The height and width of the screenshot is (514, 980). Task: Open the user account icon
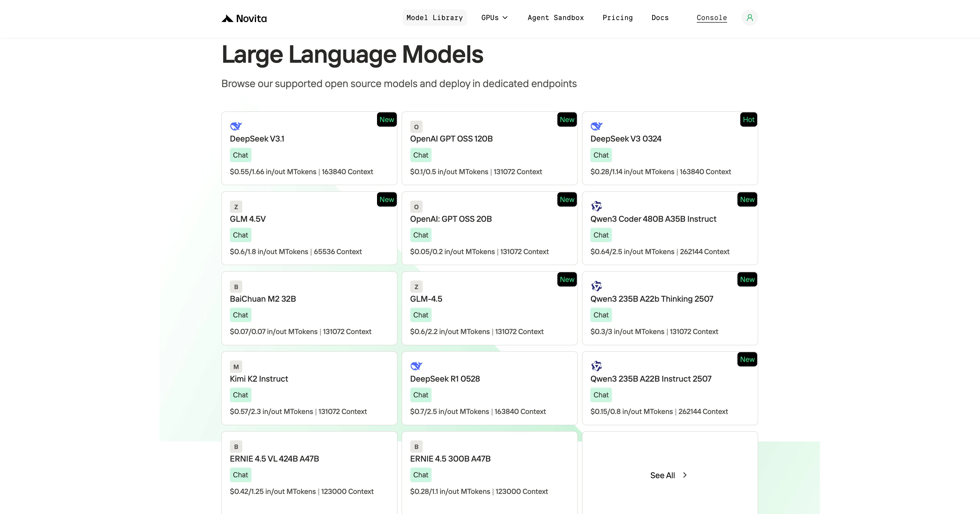coord(749,17)
